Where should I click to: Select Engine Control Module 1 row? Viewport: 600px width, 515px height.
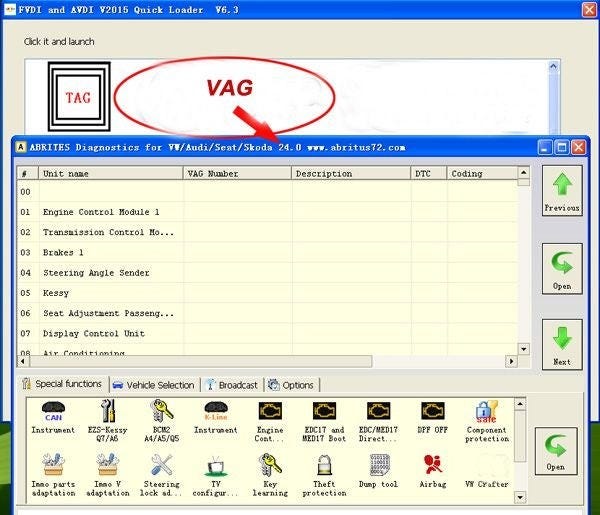pos(267,212)
